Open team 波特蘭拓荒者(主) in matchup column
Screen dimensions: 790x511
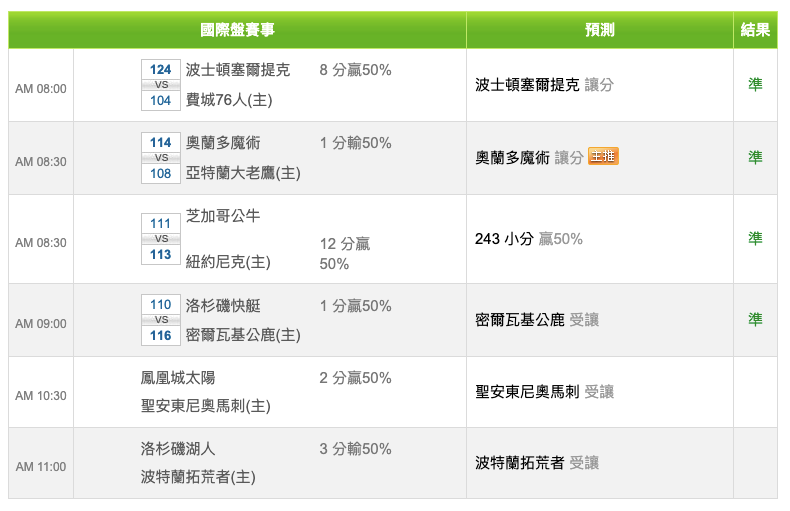point(198,477)
